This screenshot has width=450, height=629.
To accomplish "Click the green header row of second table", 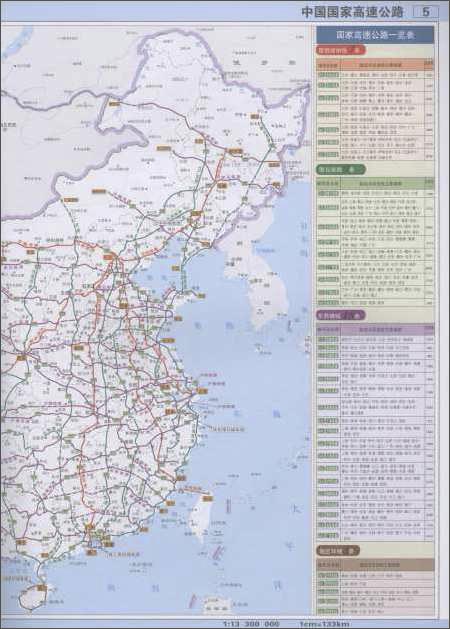I will click(375, 183).
